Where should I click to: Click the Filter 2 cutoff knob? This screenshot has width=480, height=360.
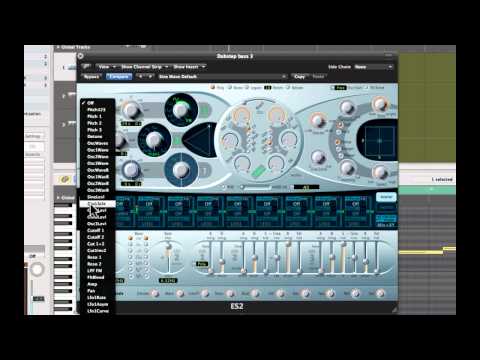tap(277, 115)
